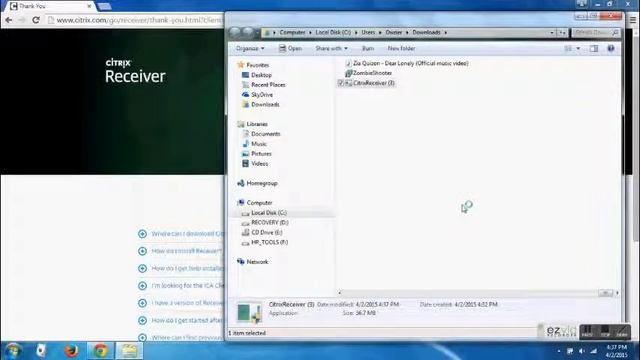Viewport: 640px width, 360px height.
Task: Expand the How do I install Receiver FAQ
Action: 142,251
